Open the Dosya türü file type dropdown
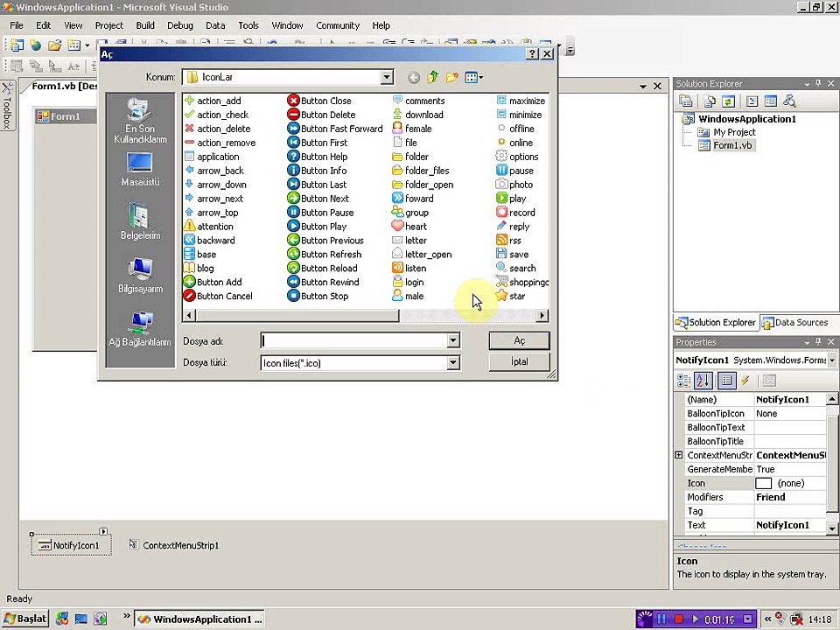840x630 pixels. pyautogui.click(x=453, y=363)
